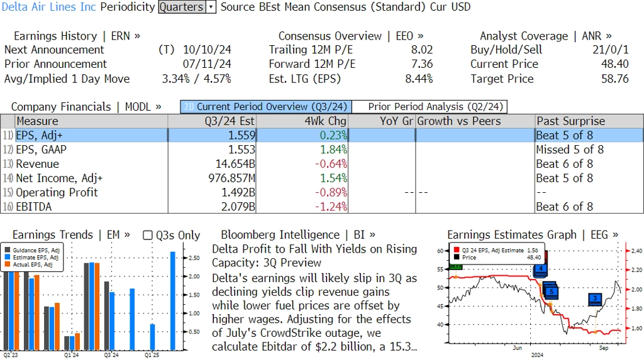Screen dimensions: 644x360
Task: Click Target Price value 58.76
Action: 615,79
